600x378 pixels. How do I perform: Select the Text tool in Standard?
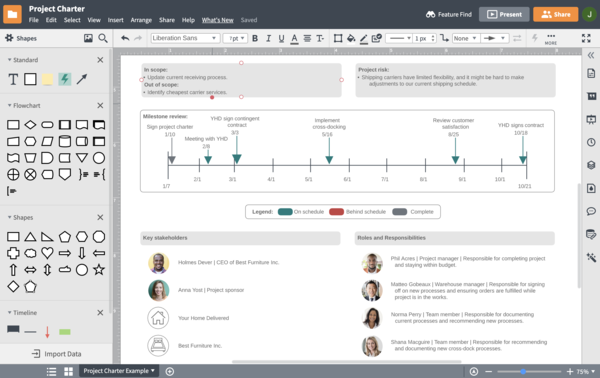click(x=13, y=79)
